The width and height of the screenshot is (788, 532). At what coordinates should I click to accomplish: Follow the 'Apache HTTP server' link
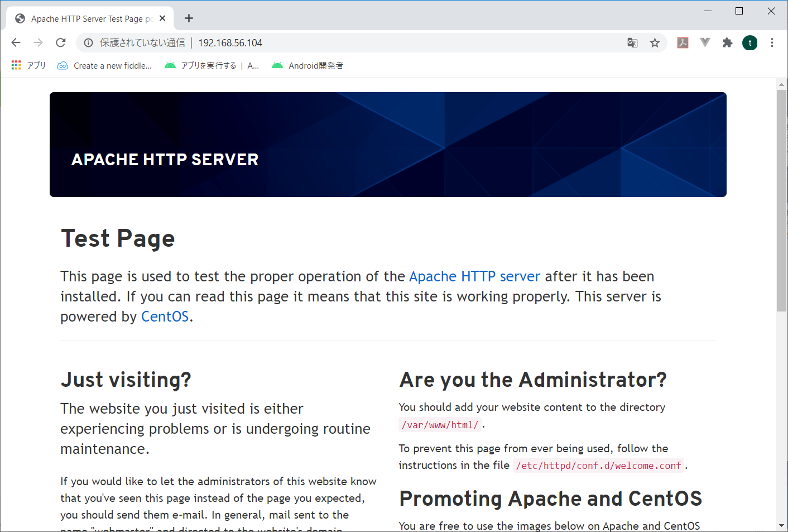(474, 276)
